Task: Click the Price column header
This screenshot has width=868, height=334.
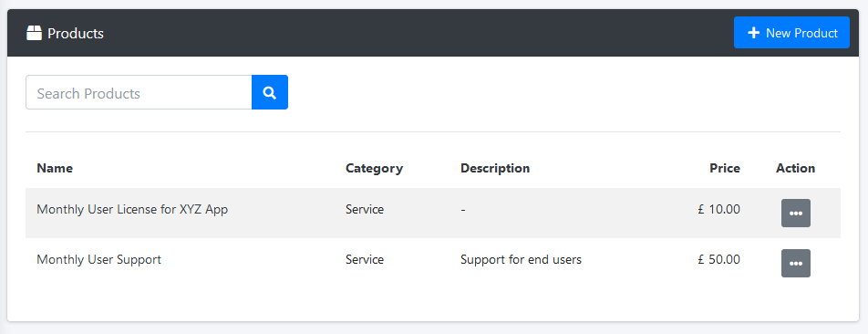Action: pyautogui.click(x=725, y=168)
